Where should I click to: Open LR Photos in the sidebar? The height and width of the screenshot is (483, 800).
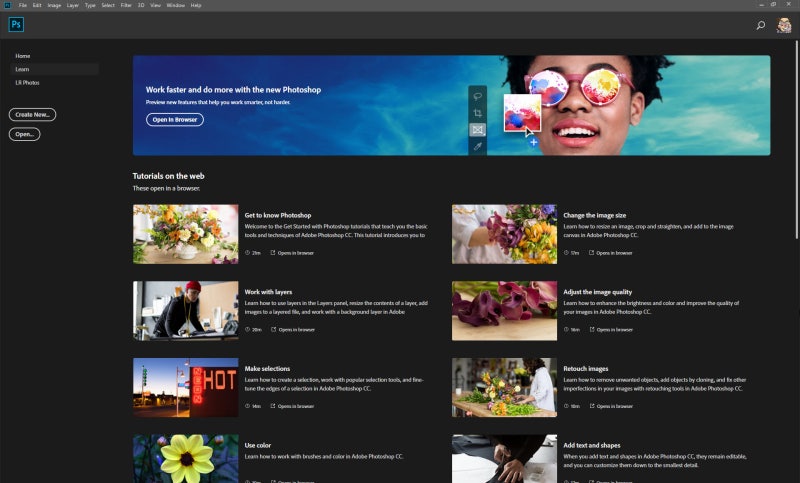tap(27, 83)
